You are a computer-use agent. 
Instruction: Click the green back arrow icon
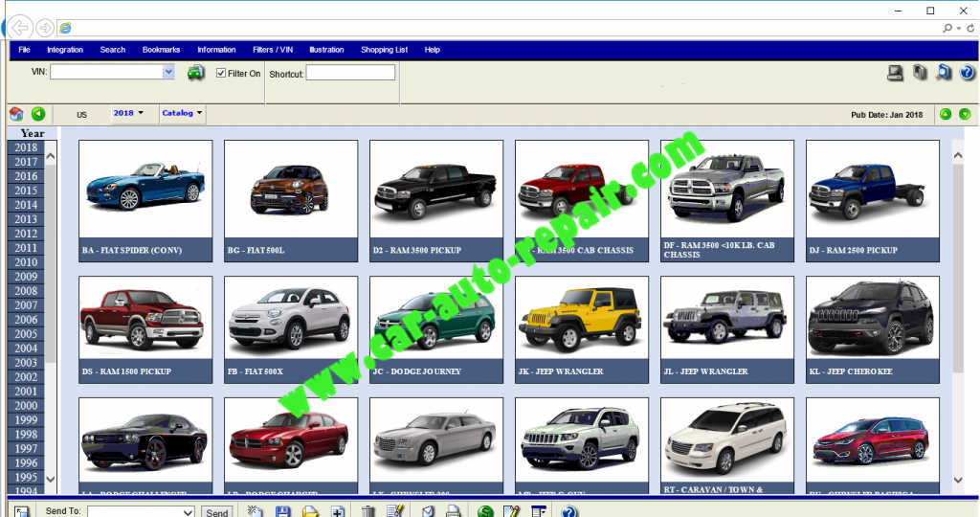[38, 114]
